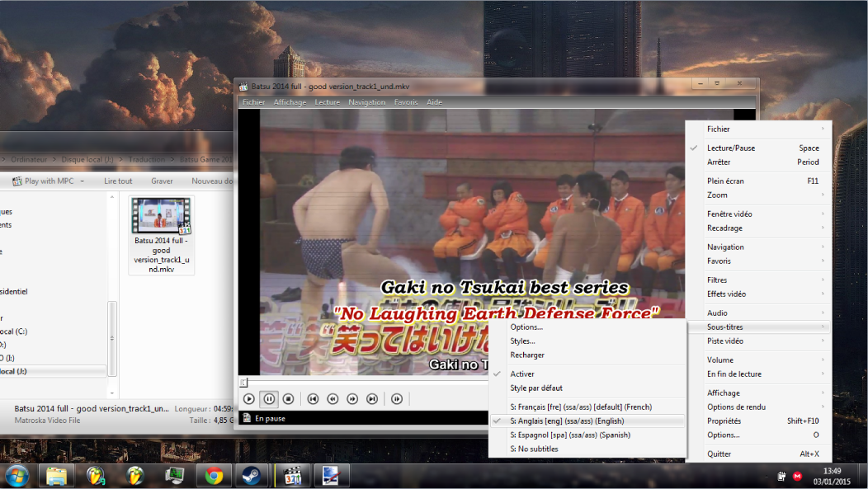Expand Filtres submenu
Screen dimensions: 868x489
coord(759,280)
